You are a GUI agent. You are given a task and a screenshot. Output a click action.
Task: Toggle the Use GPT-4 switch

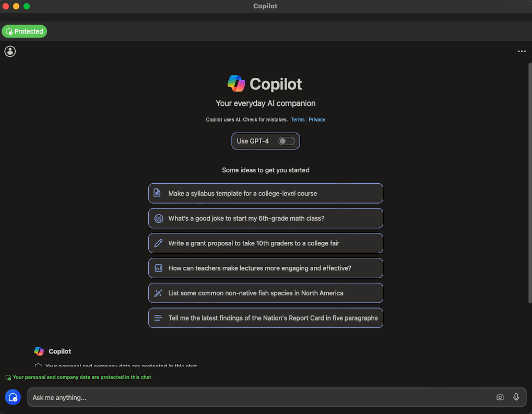coord(286,141)
